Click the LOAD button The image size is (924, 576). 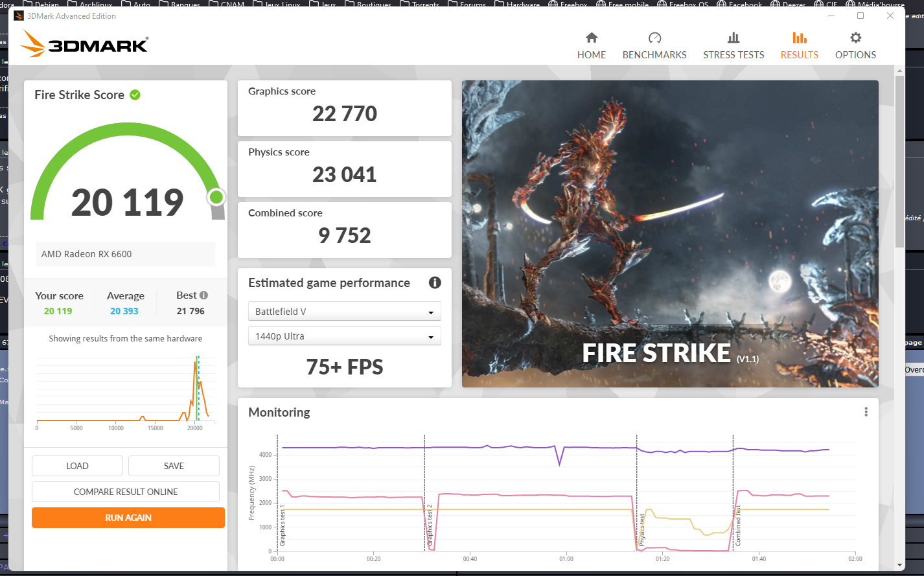pyautogui.click(x=77, y=466)
